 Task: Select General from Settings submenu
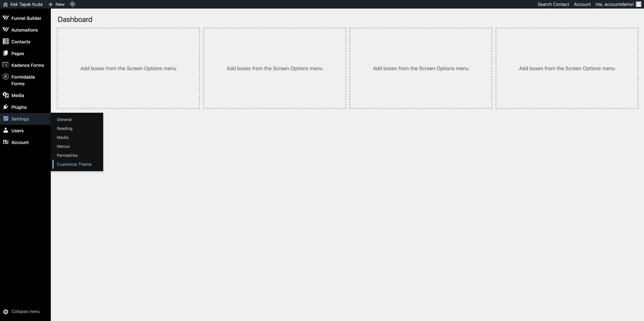[64, 119]
